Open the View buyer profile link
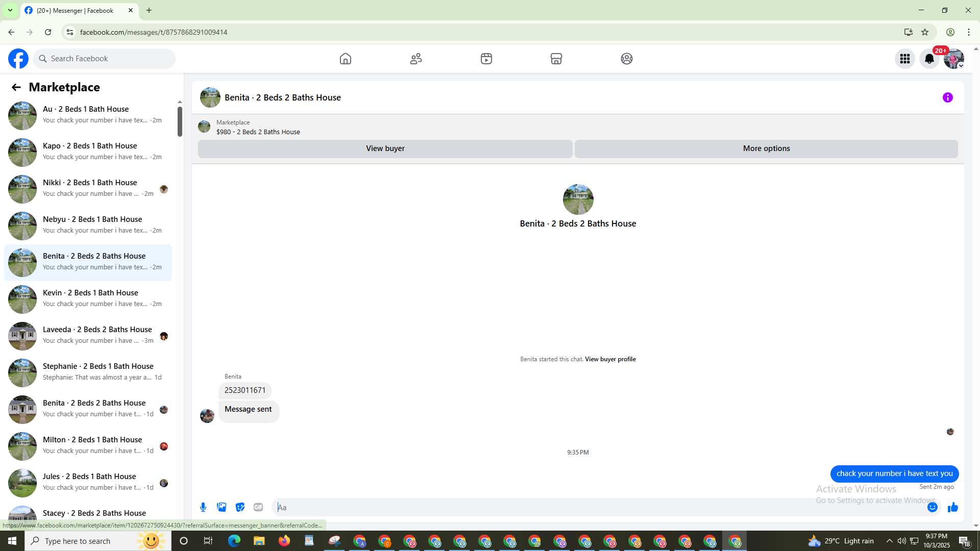The width and height of the screenshot is (980, 551). pyautogui.click(x=610, y=359)
